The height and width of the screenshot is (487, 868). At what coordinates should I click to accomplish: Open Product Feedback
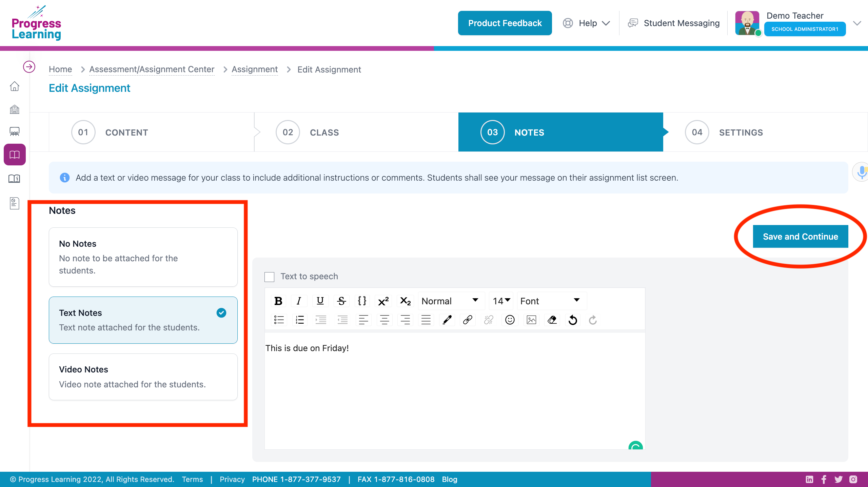505,23
